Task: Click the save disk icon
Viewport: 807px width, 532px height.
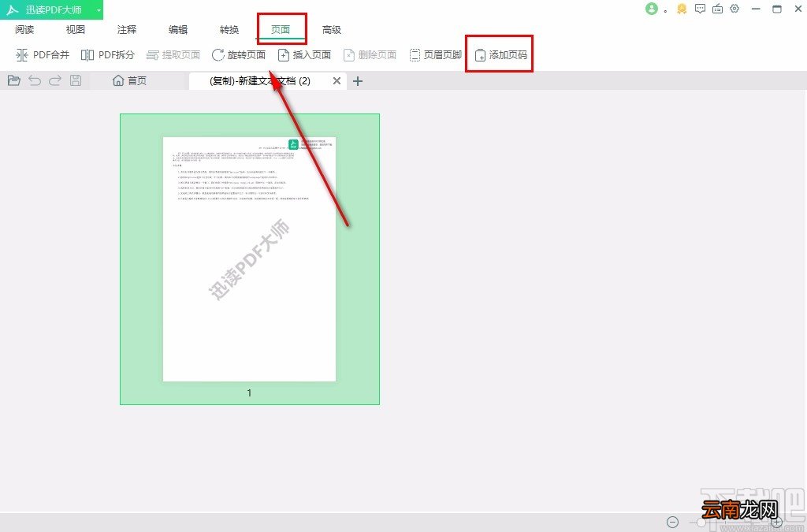Action: (x=76, y=80)
